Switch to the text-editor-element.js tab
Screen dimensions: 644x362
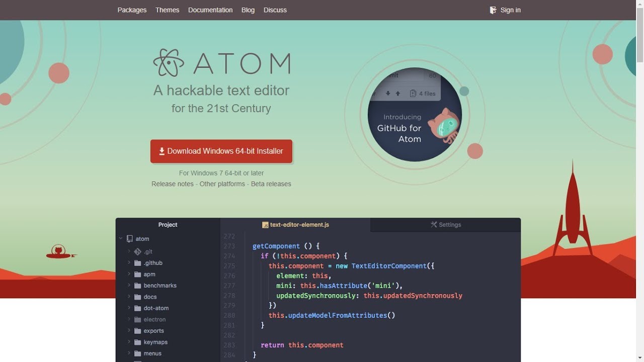[x=295, y=225]
